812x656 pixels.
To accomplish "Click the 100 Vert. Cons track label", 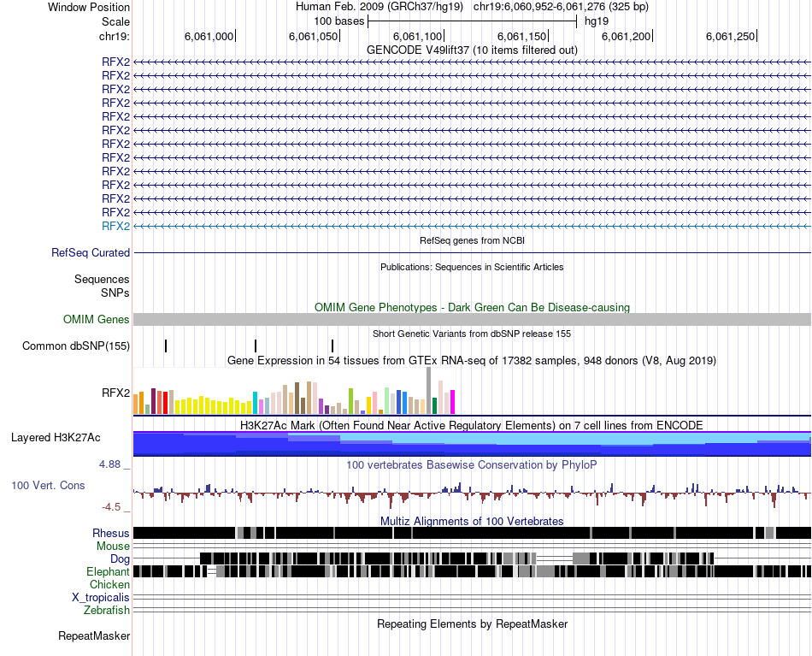I will [48, 486].
